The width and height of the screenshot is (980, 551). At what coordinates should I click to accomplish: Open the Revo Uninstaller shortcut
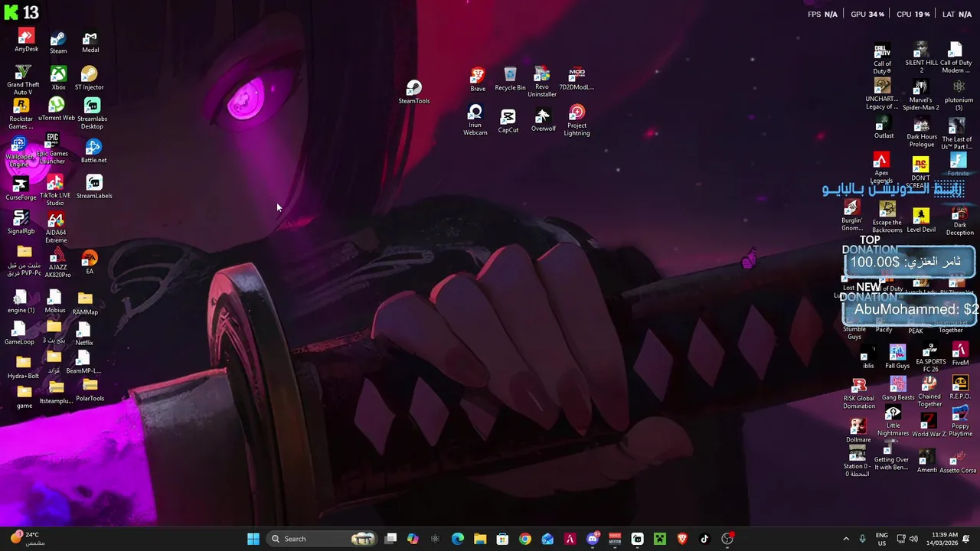(x=542, y=83)
